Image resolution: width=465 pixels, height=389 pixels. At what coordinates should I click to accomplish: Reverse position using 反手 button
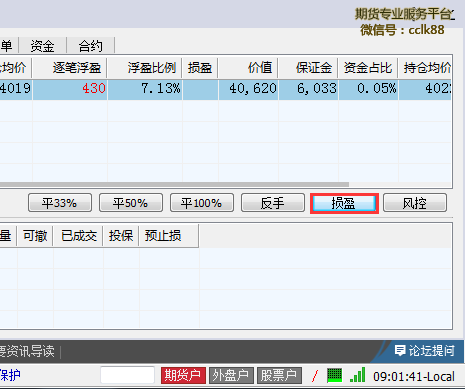pos(273,203)
